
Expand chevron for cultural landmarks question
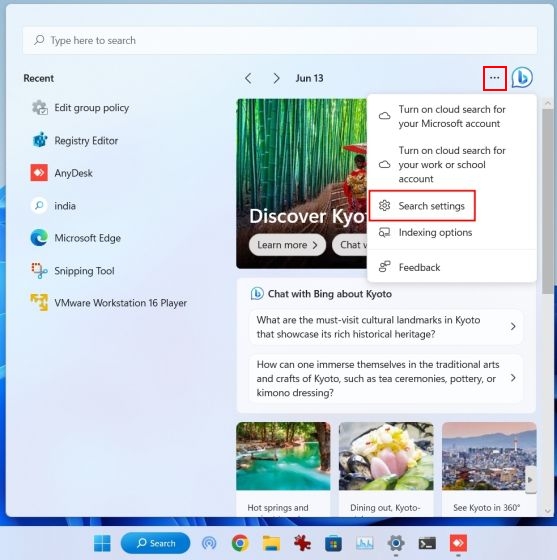[513, 326]
